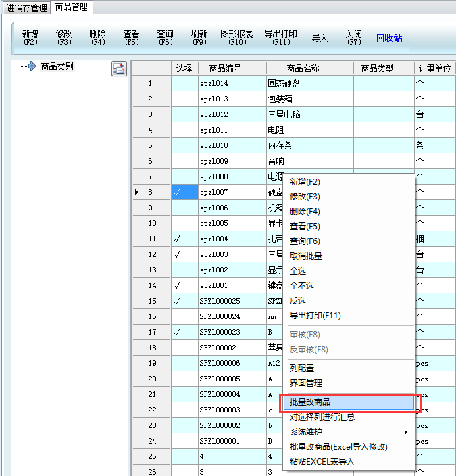456x476 pixels.
Task: Select 全选 in the context menu
Action: (x=298, y=271)
